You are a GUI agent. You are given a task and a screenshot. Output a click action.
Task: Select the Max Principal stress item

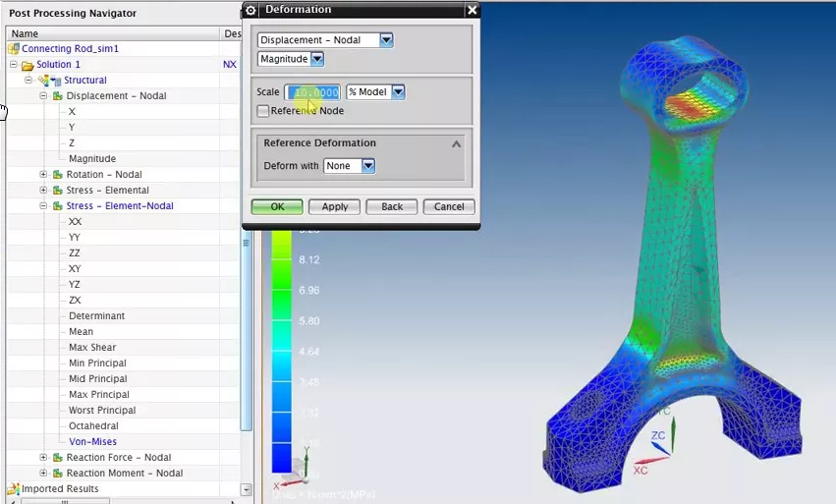pyautogui.click(x=99, y=395)
